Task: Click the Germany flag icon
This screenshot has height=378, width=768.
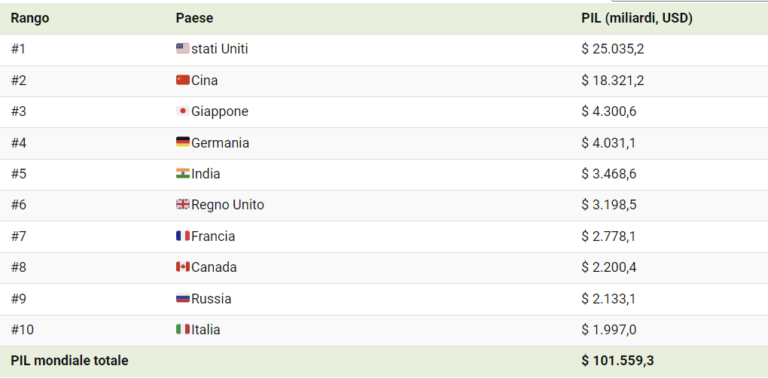Action: tap(183, 142)
